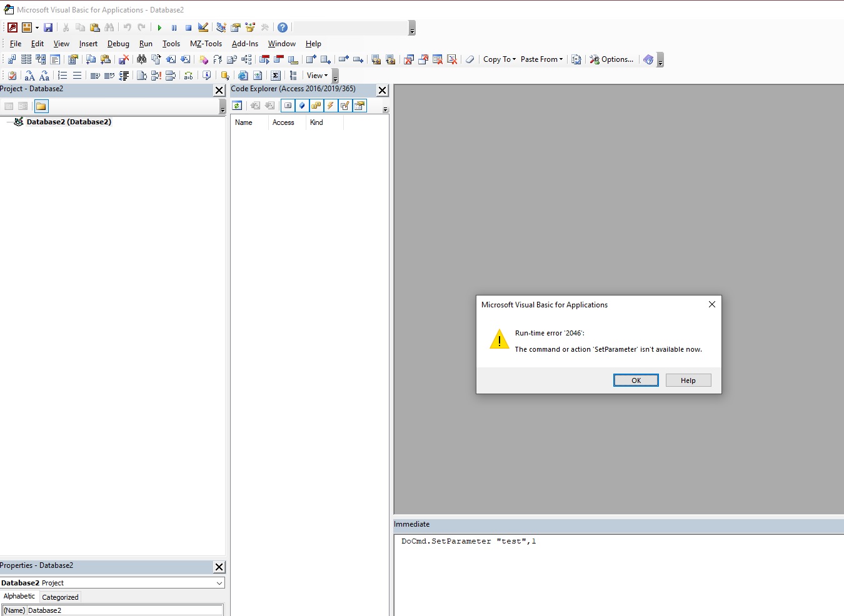Open the Paste From dropdown
Screen dimensions: 844x616
(x=541, y=59)
